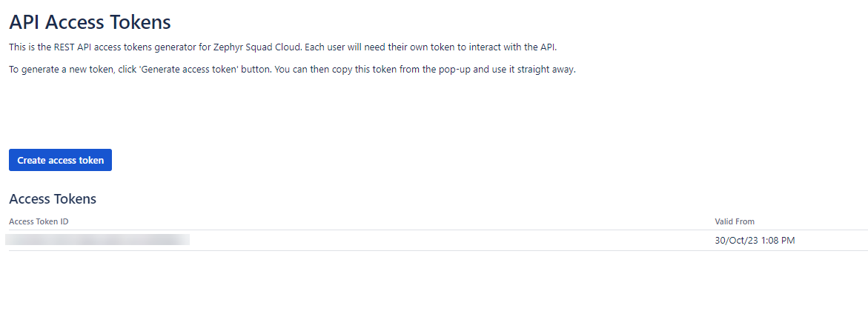This screenshot has height=311, width=868.
Task: Click the Access Tokens section heading
Action: point(53,198)
